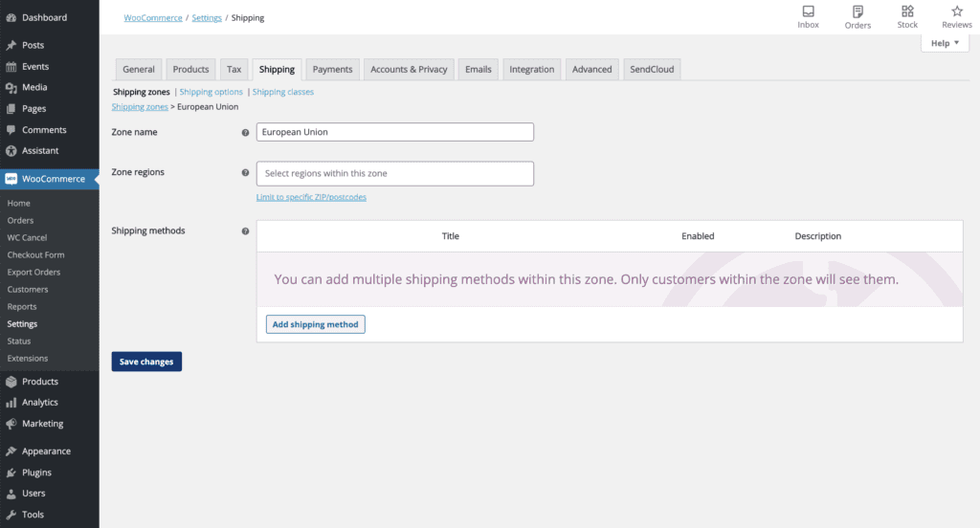Open Reports submenu item
This screenshot has height=528, width=980.
22,307
